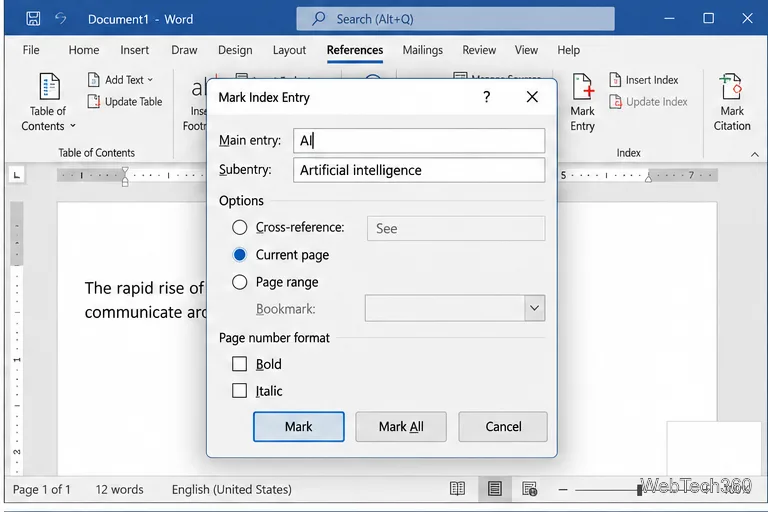Open Add Text options
This screenshot has width=768, height=512.
(x=120, y=80)
